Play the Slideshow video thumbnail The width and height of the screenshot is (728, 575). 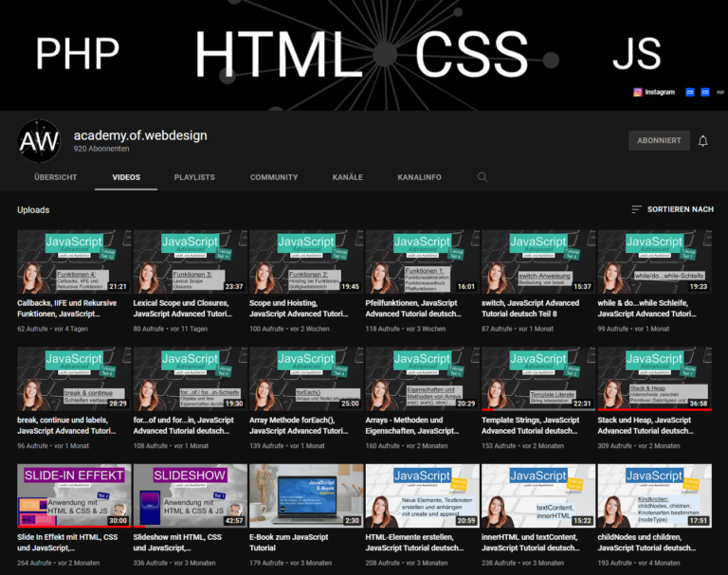pos(190,494)
